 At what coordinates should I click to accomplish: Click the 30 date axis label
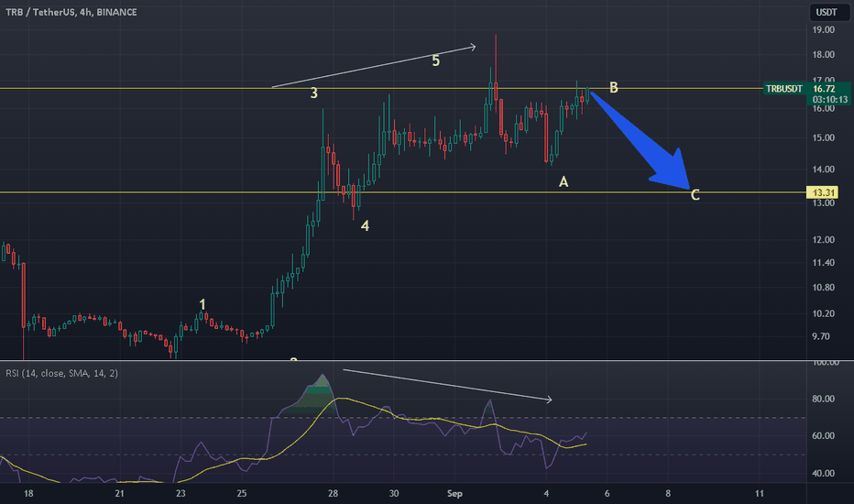(x=394, y=494)
